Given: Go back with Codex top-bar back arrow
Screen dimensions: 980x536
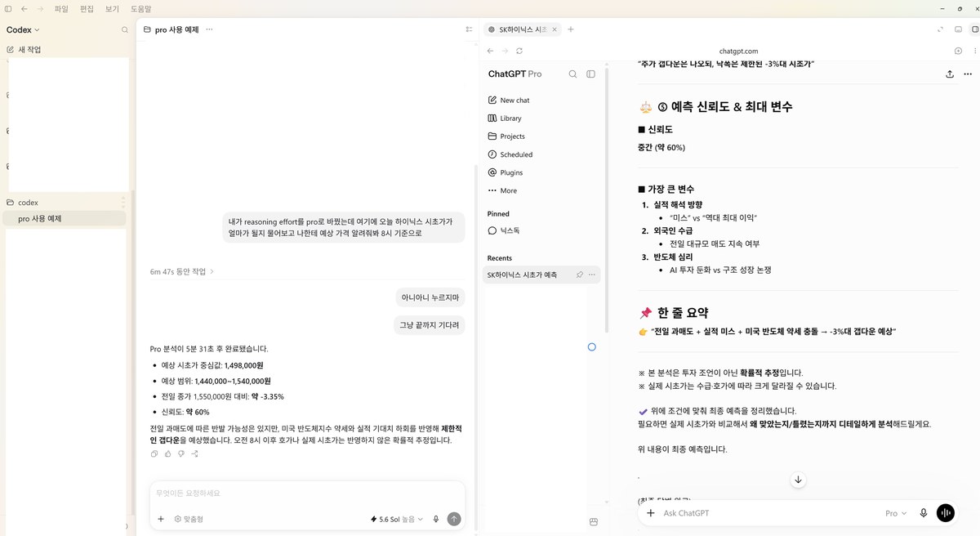Looking at the screenshot, I should click(24, 8).
